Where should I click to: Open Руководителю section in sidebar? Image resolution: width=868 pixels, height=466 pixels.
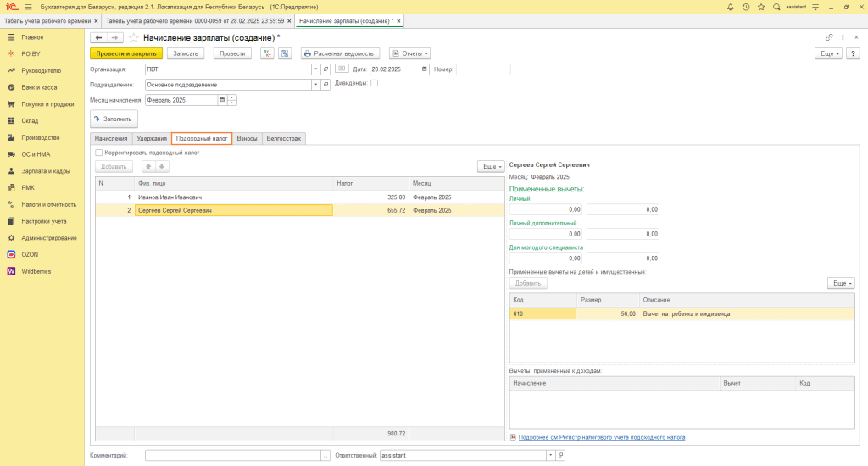pos(41,71)
